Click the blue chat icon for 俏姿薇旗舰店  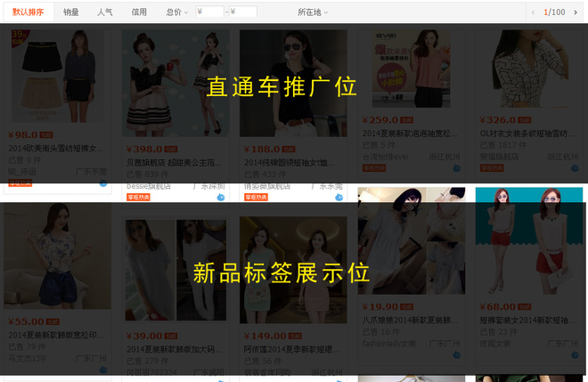coord(339,198)
